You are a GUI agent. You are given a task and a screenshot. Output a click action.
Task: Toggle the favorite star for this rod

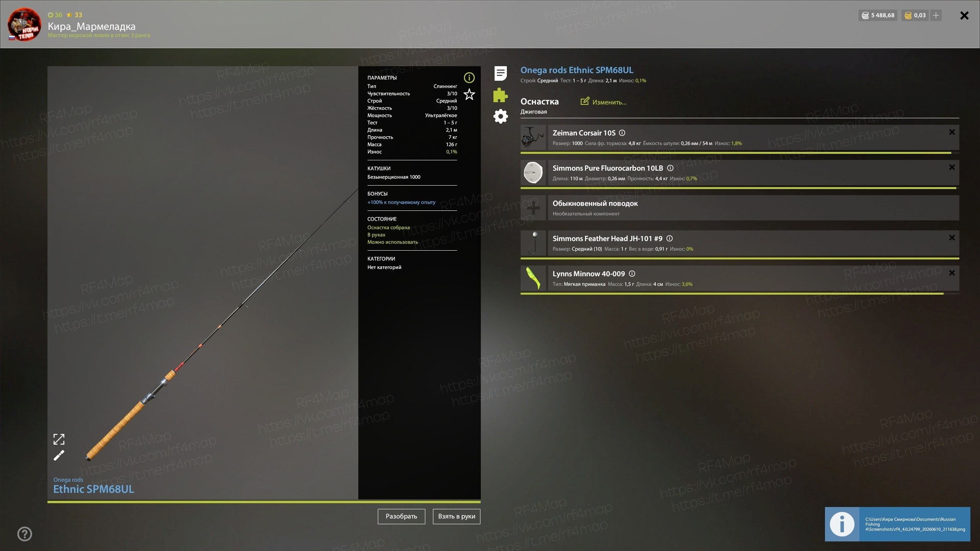click(469, 94)
